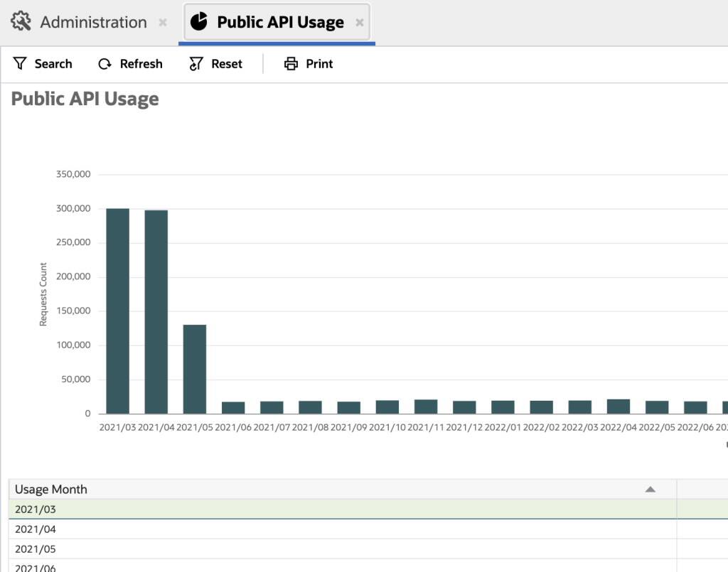
Task: Click the gear icon on Administration tab
Action: point(20,21)
